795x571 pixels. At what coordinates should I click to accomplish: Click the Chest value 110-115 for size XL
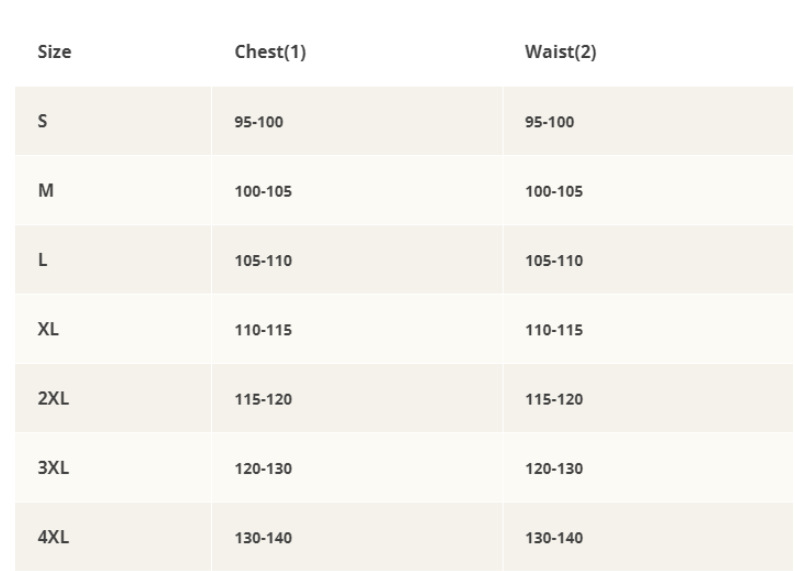point(263,330)
